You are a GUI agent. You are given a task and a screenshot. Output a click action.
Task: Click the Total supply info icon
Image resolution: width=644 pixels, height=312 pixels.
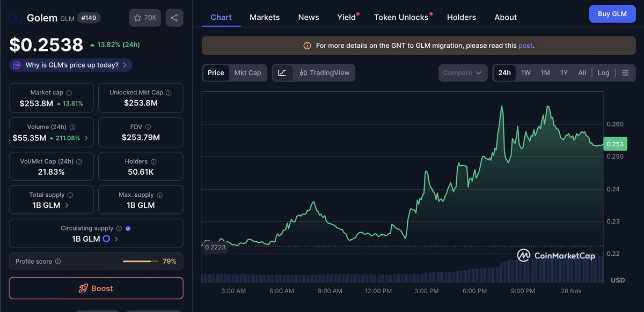point(70,195)
